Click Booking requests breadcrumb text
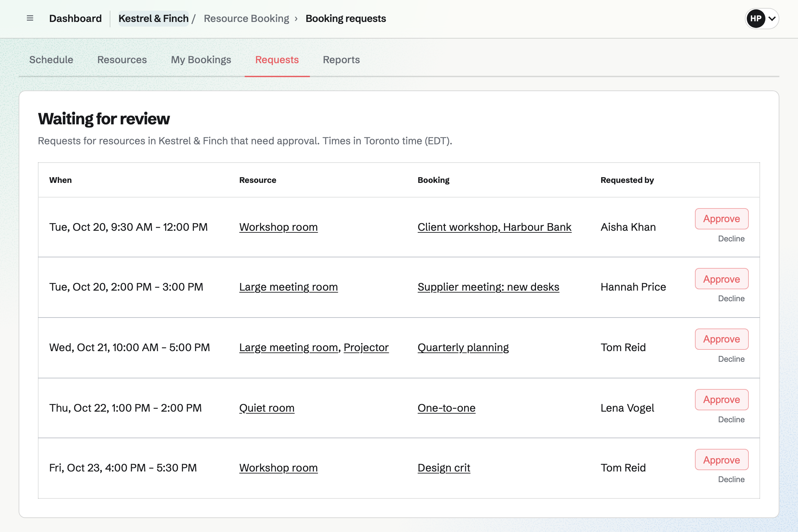 (346, 18)
